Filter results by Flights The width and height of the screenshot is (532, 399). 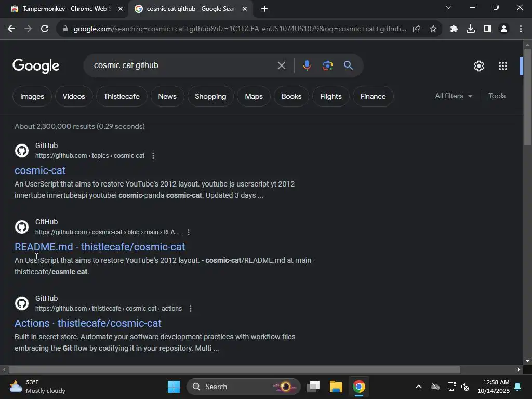[331, 96]
